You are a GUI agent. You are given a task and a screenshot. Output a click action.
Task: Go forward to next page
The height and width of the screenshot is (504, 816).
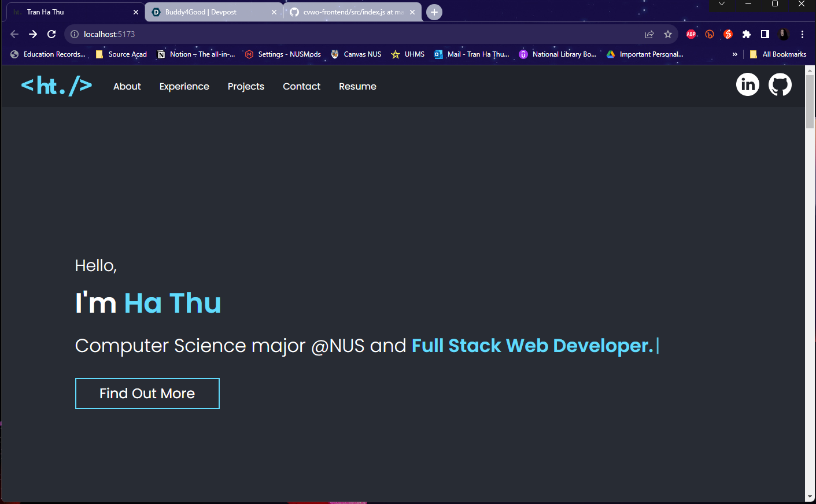click(33, 34)
